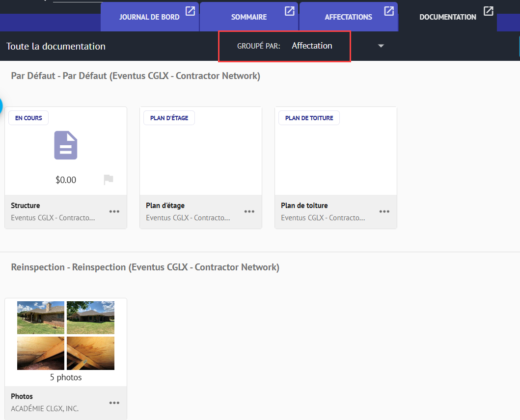The width and height of the screenshot is (520, 420).
Task: Open the three-dot menu for Plan de toiture
Action: (384, 211)
